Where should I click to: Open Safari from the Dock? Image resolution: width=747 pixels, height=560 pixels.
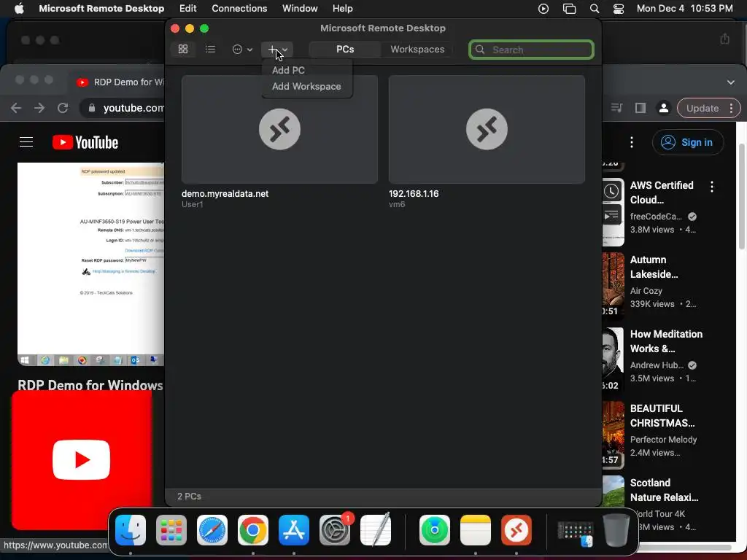tap(212, 529)
